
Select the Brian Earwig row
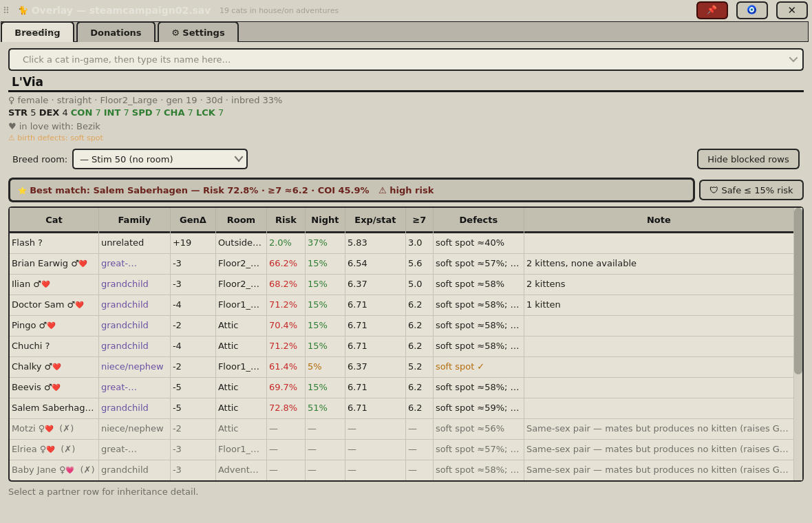coord(401,264)
